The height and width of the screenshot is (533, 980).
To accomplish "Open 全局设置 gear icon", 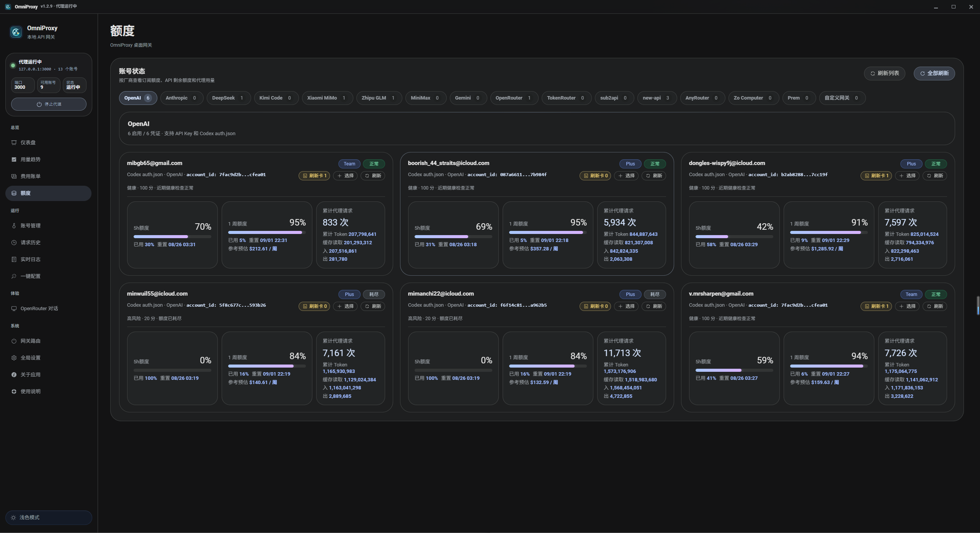I will tap(14, 358).
